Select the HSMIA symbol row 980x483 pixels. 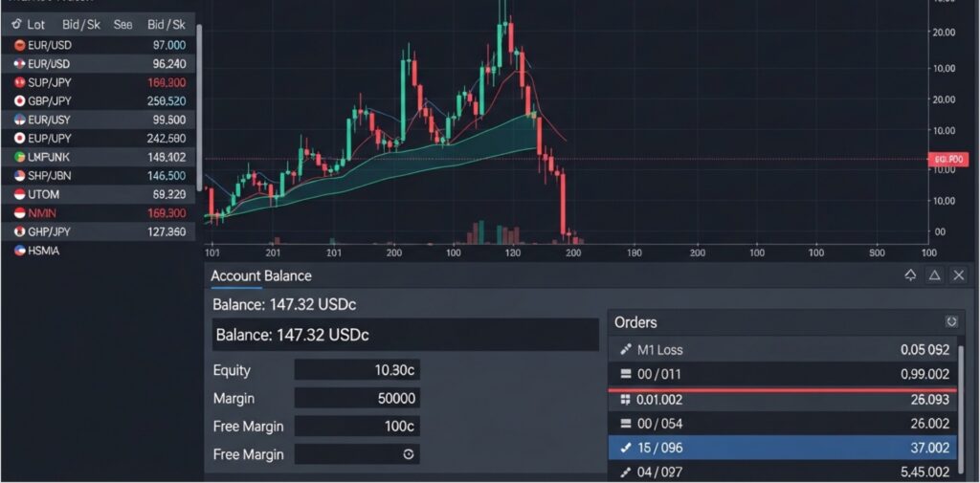point(99,251)
